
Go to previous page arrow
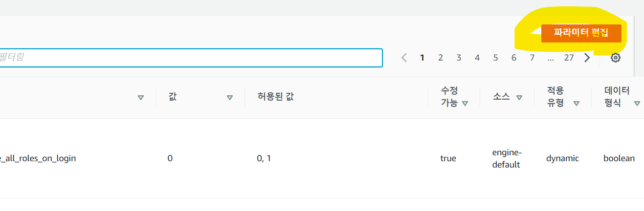(x=404, y=58)
